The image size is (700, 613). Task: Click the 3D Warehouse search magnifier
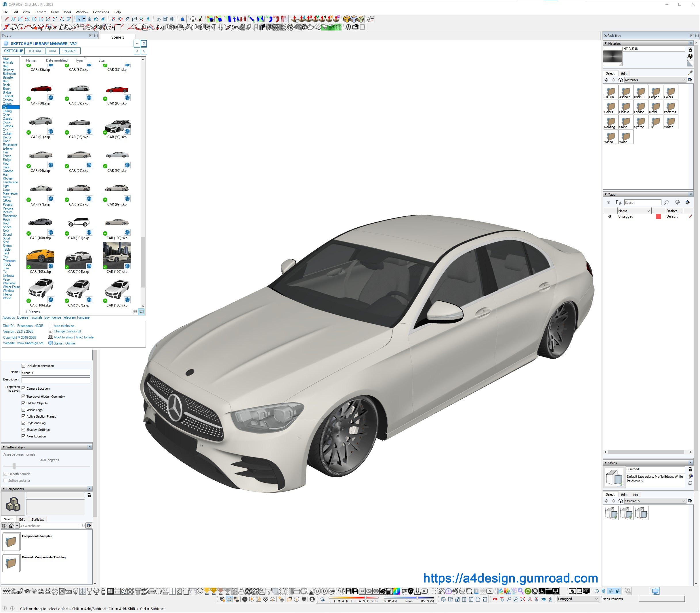point(83,526)
